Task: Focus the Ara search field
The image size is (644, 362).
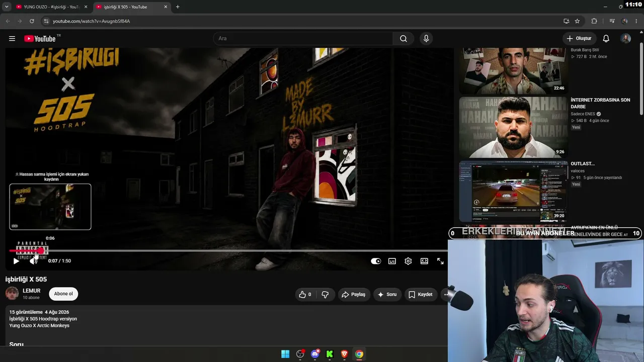Action: click(304, 39)
